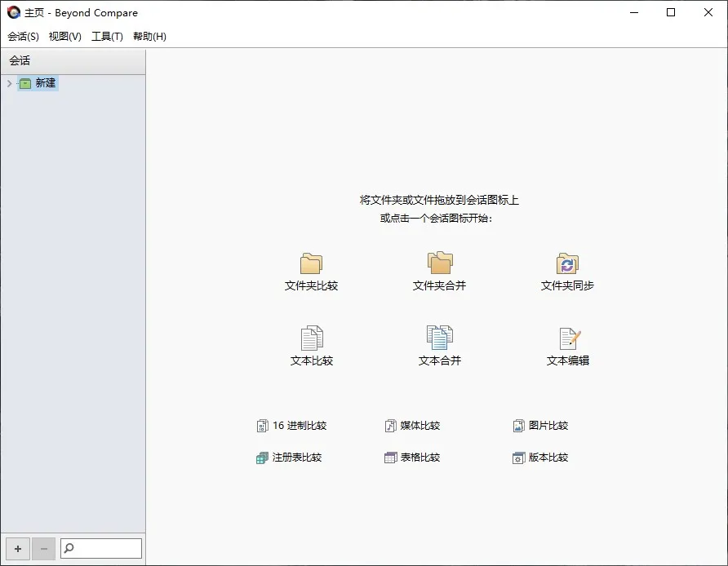Click the 文本编辑 label text
Image resolution: width=728 pixels, height=566 pixels.
point(568,360)
